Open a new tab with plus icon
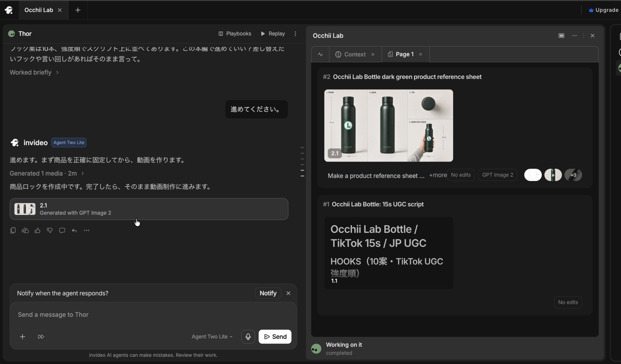 78,10
